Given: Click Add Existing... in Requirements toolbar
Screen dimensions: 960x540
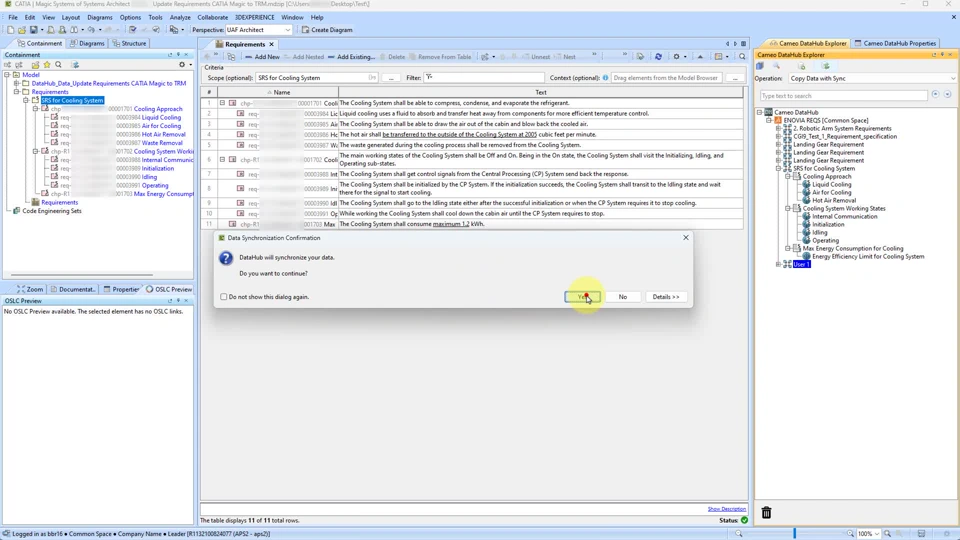Looking at the screenshot, I should [x=351, y=56].
